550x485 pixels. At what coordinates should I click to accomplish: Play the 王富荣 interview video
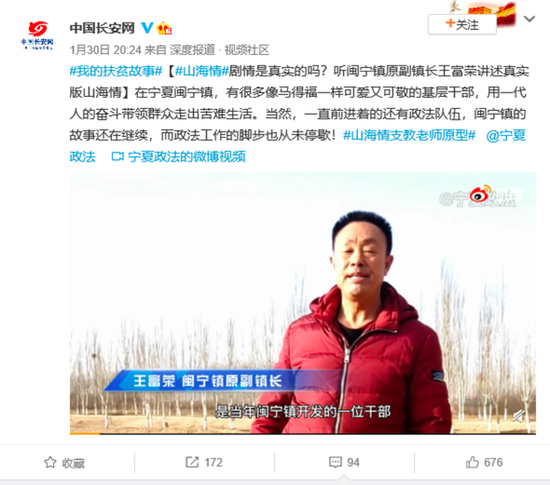[303, 303]
